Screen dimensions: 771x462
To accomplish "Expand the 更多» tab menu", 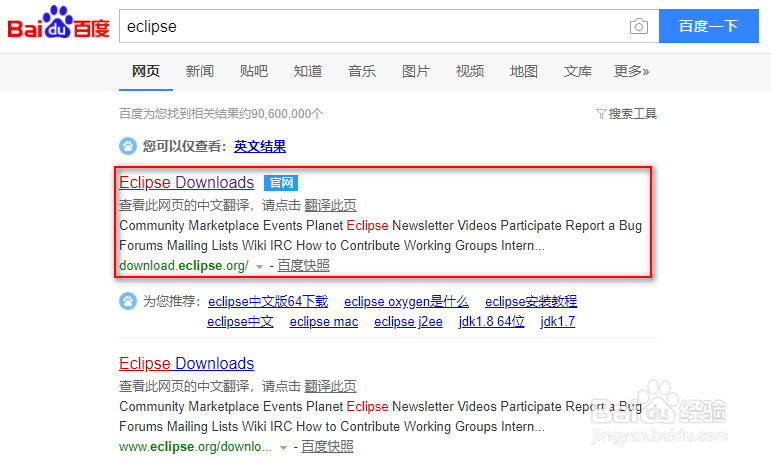I will click(631, 71).
